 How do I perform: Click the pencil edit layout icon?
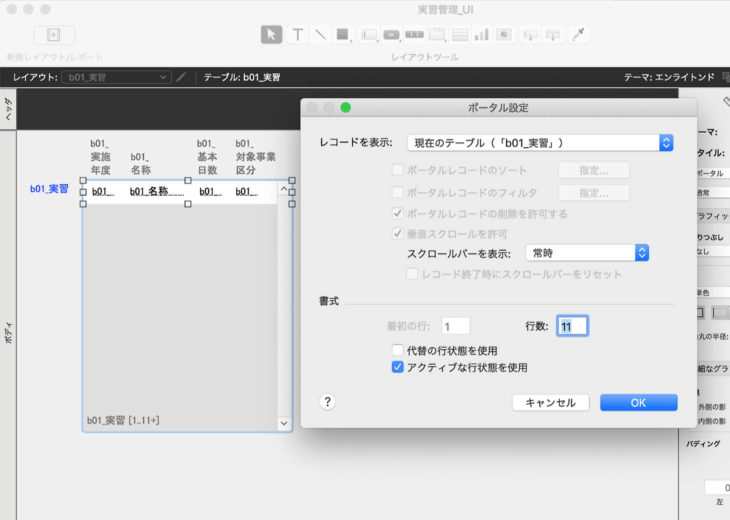[181, 77]
